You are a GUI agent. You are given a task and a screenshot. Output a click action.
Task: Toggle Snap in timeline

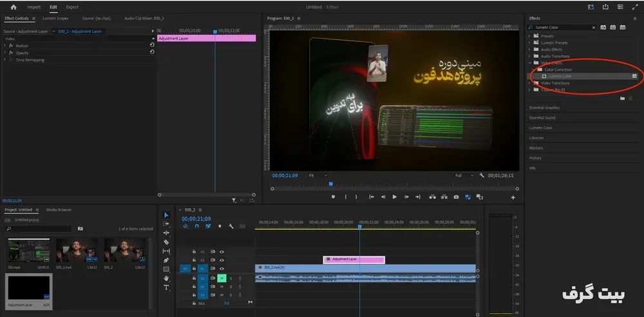tap(196, 226)
